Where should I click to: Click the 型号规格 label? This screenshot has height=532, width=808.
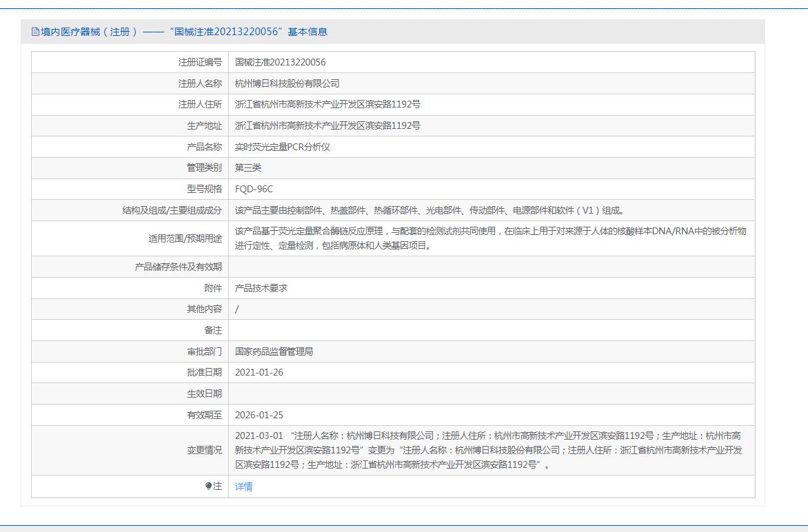coord(205,189)
